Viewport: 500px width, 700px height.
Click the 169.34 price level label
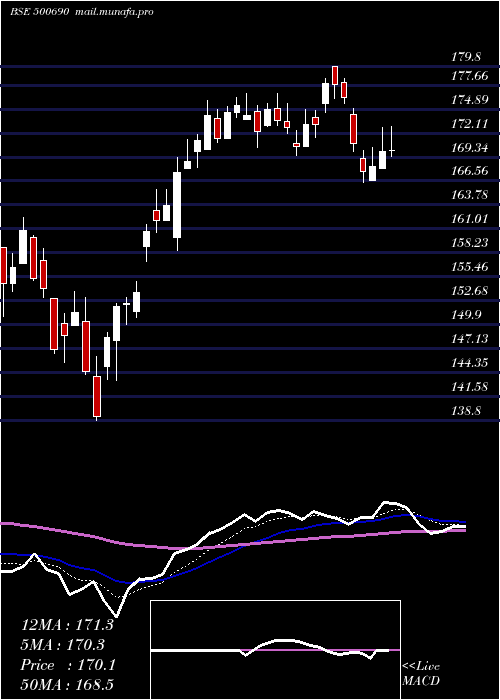point(470,148)
